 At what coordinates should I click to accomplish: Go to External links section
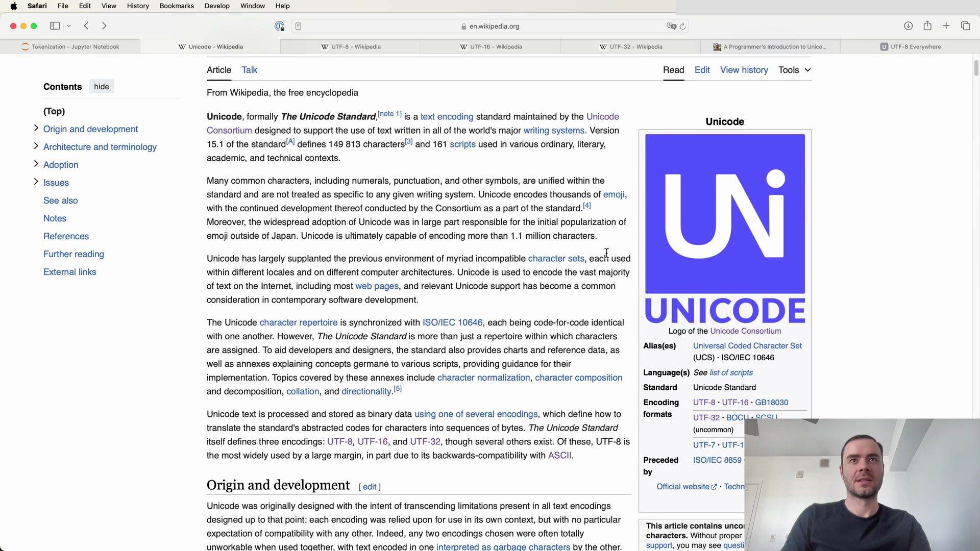point(69,272)
